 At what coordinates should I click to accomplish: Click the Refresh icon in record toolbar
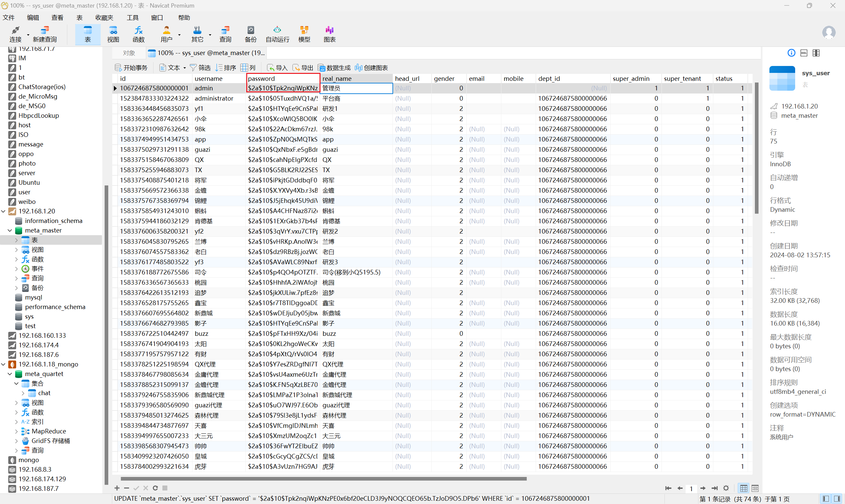pos(155,488)
